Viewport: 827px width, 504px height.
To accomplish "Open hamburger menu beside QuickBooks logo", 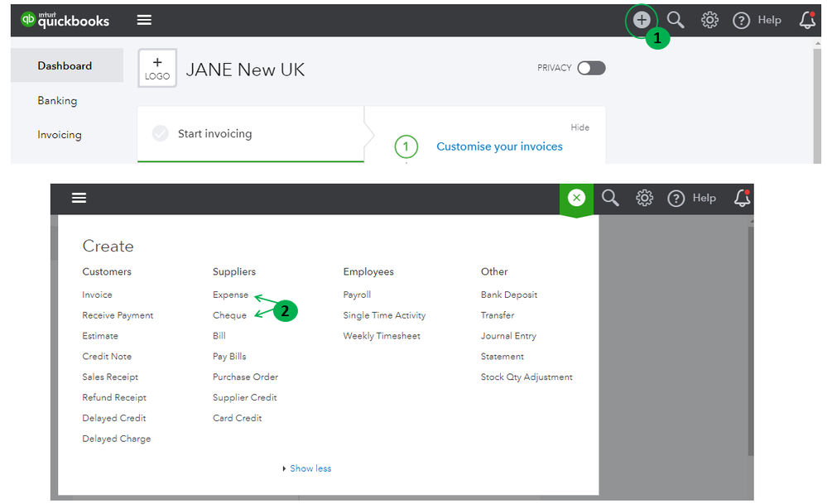I will point(144,20).
